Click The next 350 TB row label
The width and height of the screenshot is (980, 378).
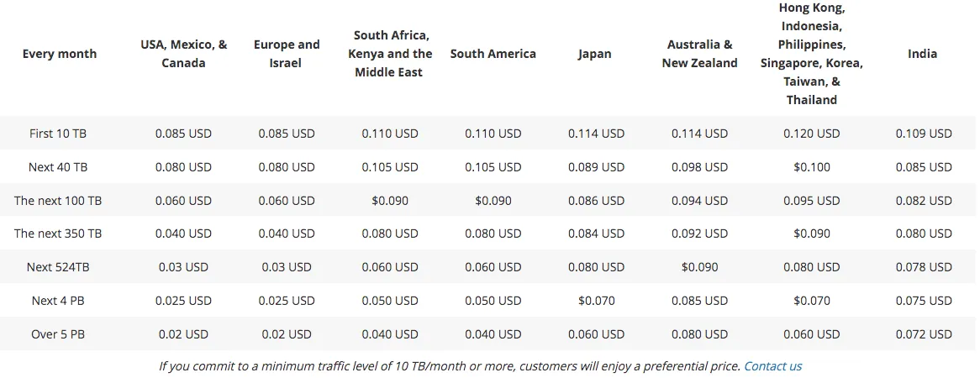coord(58,233)
